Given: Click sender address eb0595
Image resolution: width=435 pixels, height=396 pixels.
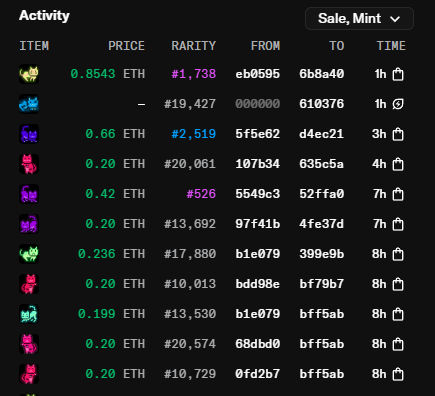Looking at the screenshot, I should [258, 74].
